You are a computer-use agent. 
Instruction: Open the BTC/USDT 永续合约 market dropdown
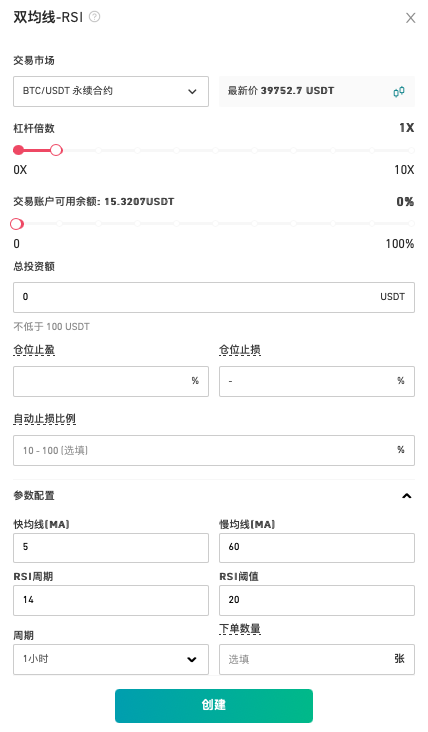point(111,92)
